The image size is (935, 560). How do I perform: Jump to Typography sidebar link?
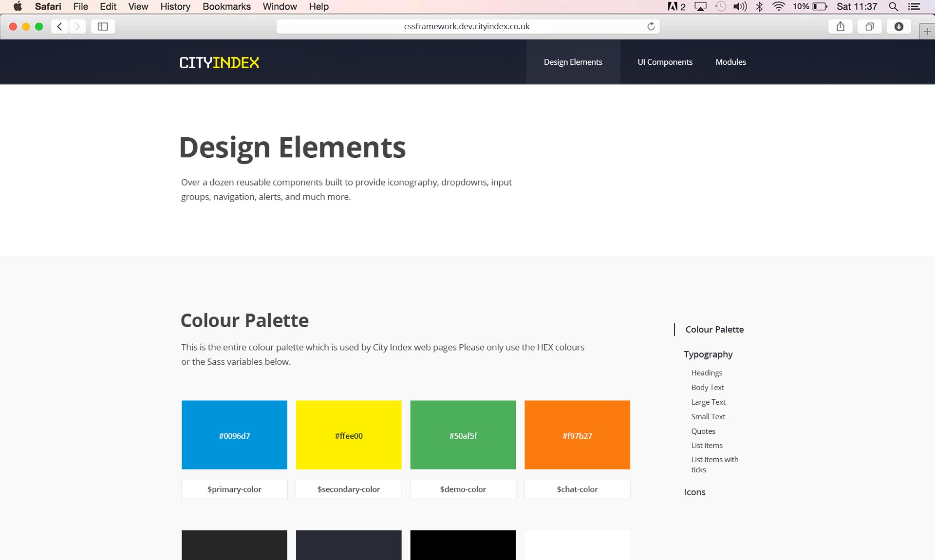click(x=708, y=355)
